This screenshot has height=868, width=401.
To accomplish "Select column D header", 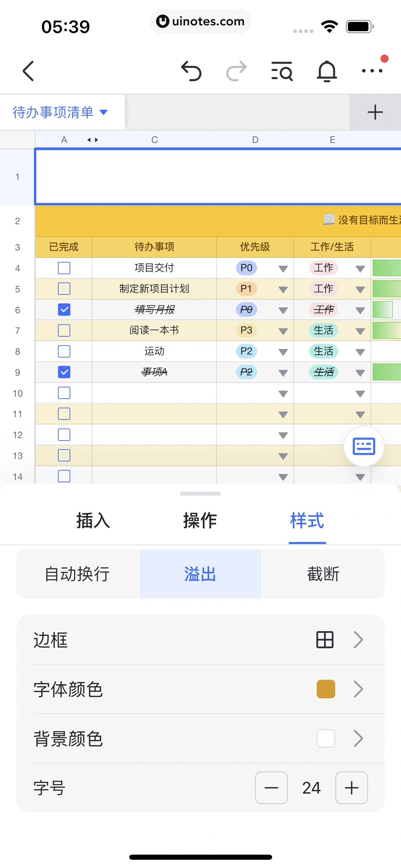I will (255, 140).
